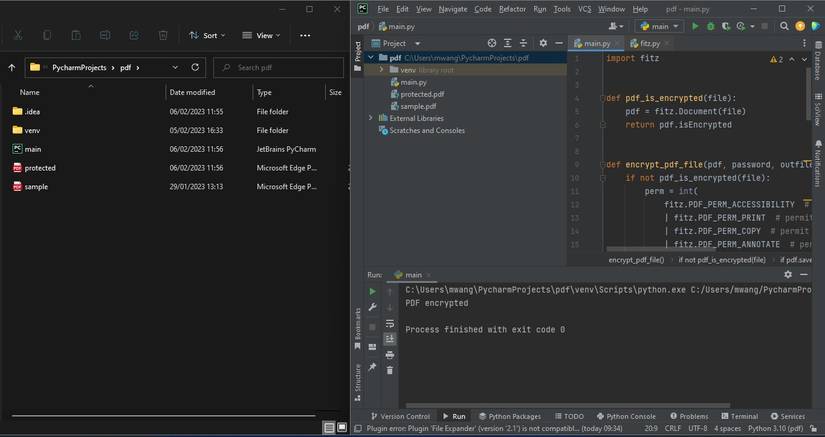Open editor tabs more options menu
Viewport: 825px width, 437px height.
[x=803, y=43]
